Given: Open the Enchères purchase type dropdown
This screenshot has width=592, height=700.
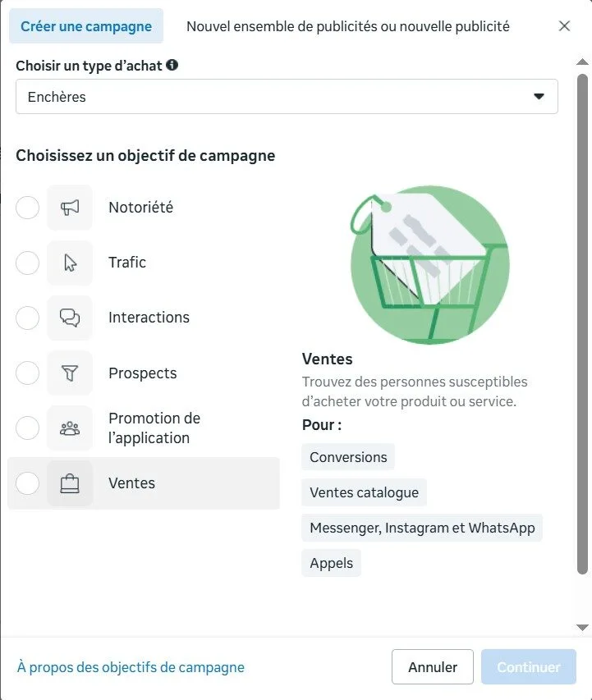Looking at the screenshot, I should coord(287,97).
